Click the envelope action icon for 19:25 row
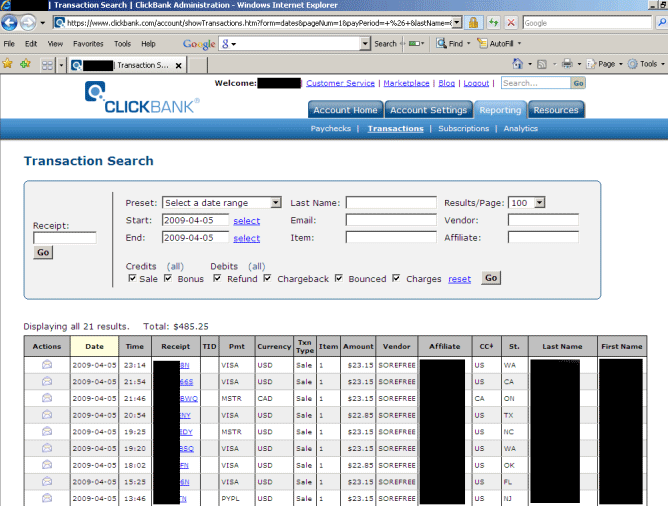The image size is (668, 506). [47, 431]
